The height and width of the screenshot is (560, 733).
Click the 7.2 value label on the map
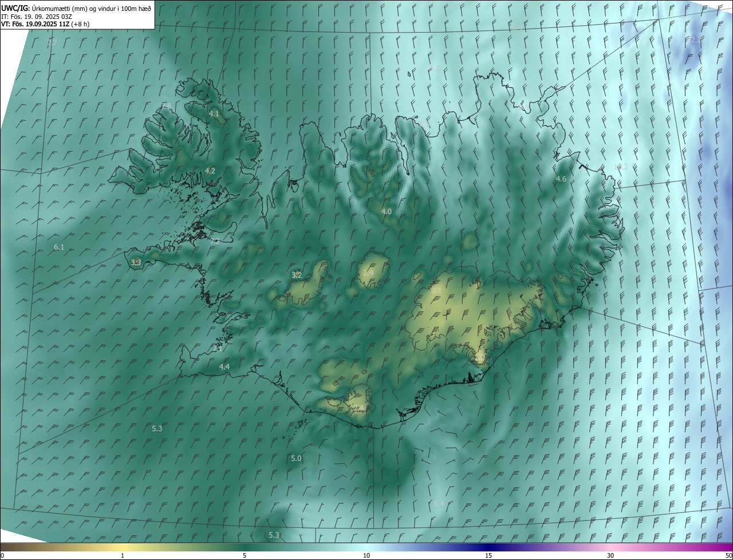(x=215, y=242)
